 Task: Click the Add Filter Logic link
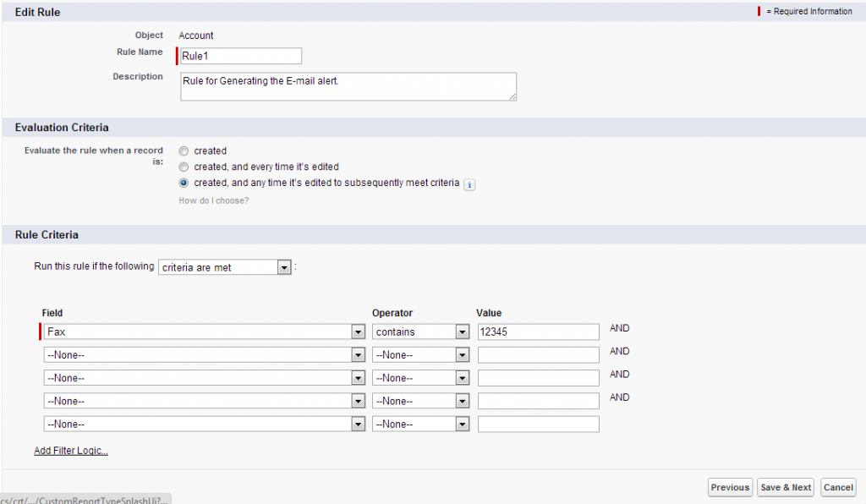pyautogui.click(x=70, y=450)
